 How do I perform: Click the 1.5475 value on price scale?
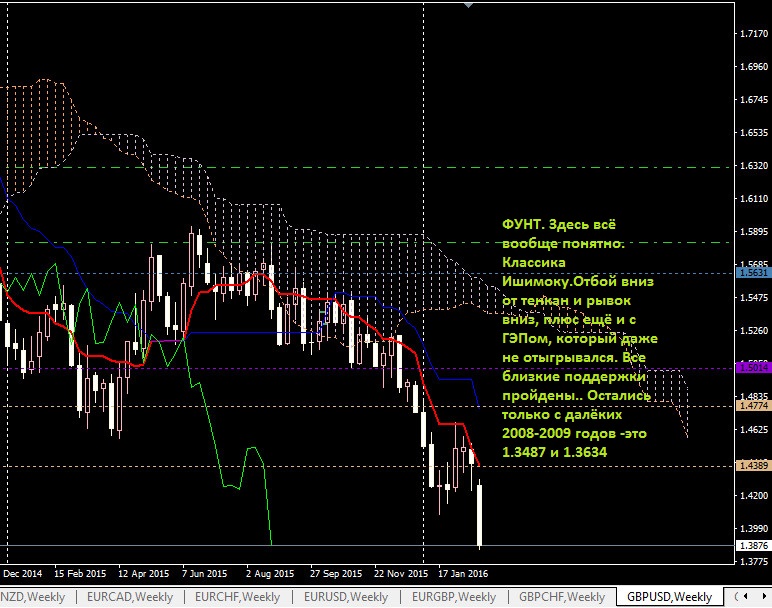754,297
